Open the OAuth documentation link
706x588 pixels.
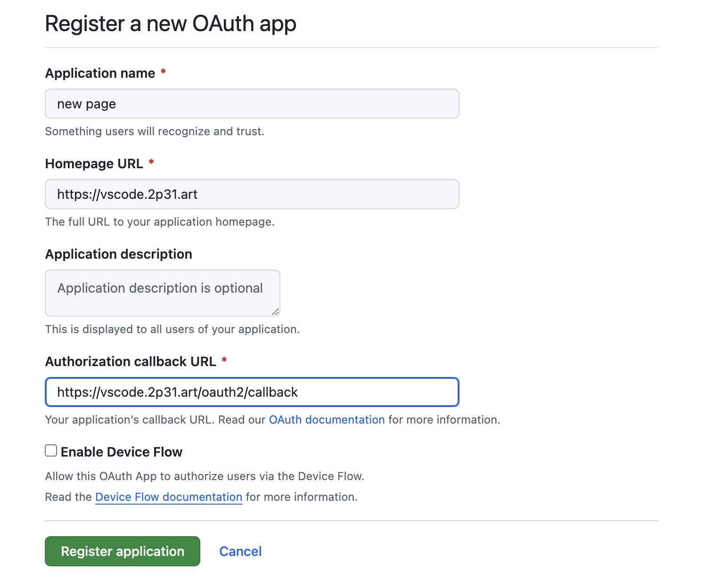327,420
